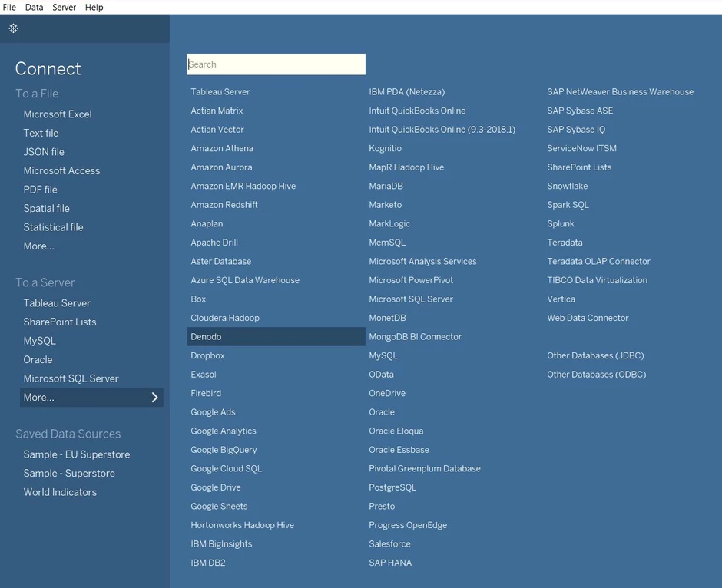Screen dimensions: 722x588
Task: Choose ServiceNow ITSM connector
Action: [581, 149]
